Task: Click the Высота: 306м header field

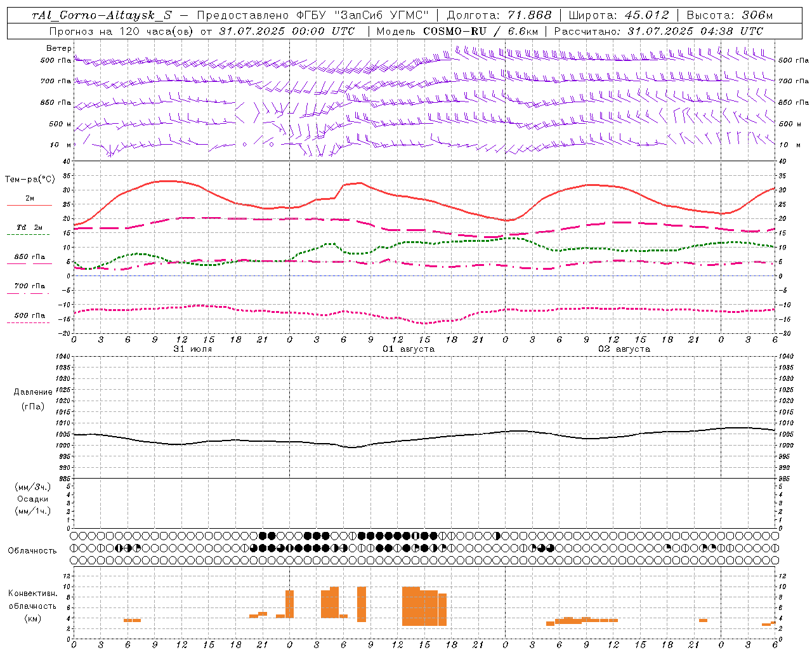Action: coord(730,15)
